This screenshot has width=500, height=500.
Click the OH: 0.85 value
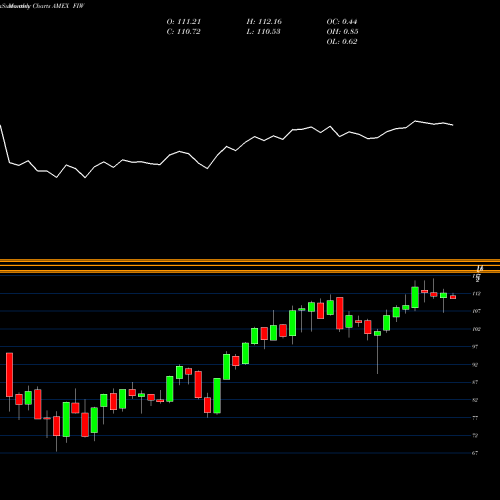342,32
